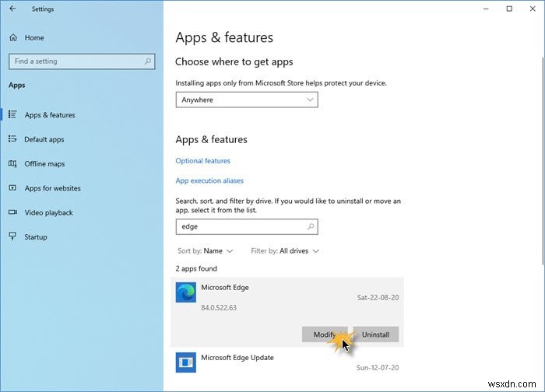This screenshot has width=545, height=392.
Task: Click the 'Offline maps' map icon
Action: pos(12,163)
